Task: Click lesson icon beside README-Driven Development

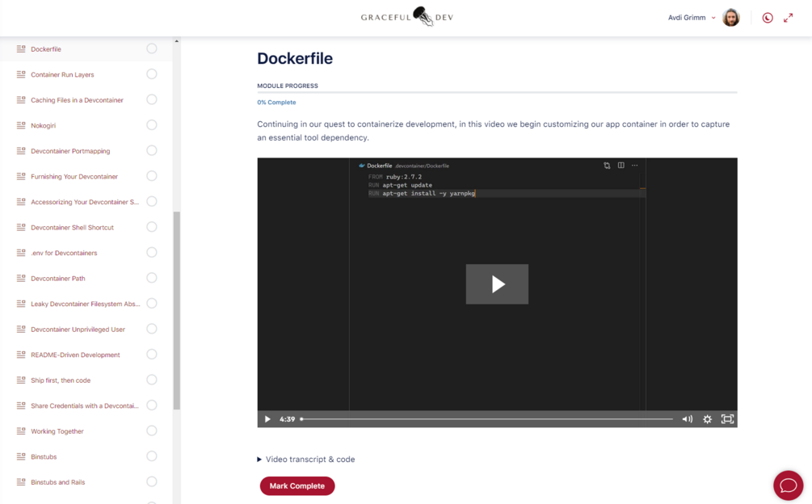Action: click(x=21, y=355)
